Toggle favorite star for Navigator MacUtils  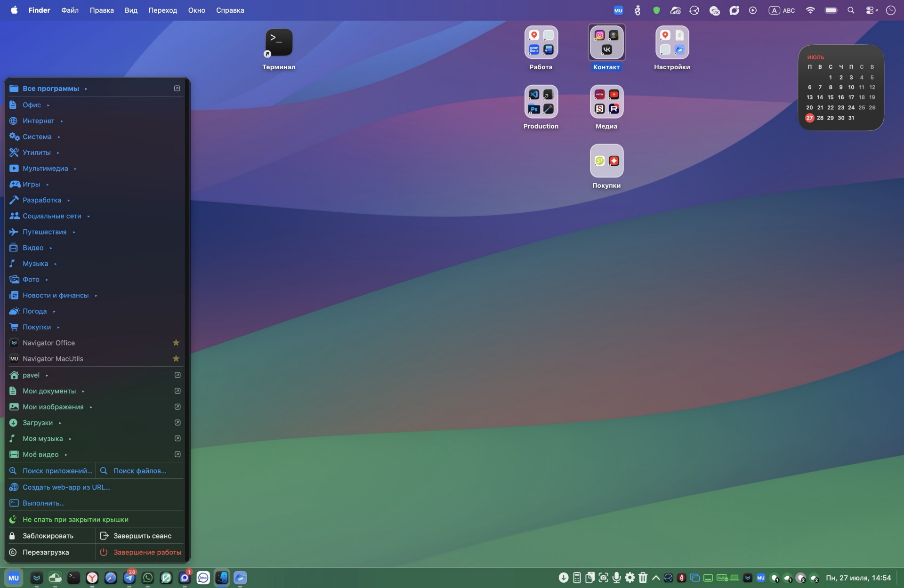click(x=176, y=359)
